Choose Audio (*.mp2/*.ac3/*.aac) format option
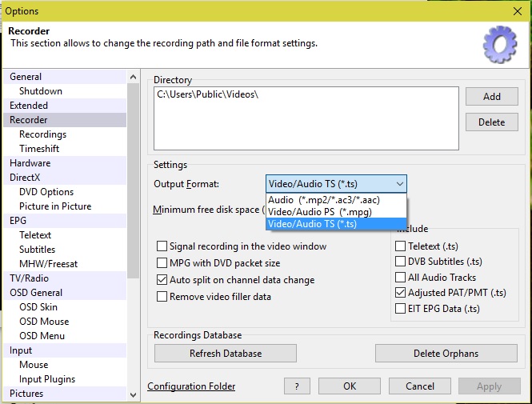The image size is (532, 404). 324,200
